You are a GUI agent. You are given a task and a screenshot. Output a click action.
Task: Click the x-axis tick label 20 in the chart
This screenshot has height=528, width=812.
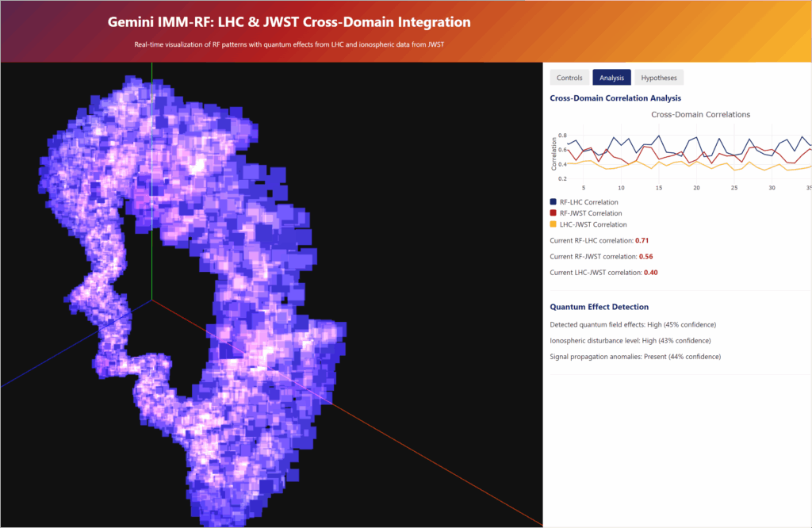(696, 187)
